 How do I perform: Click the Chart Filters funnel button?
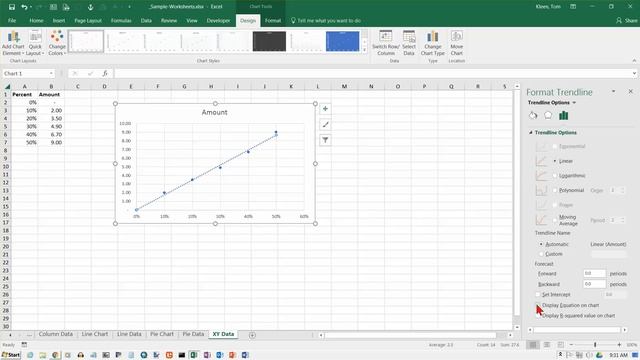tap(325, 140)
